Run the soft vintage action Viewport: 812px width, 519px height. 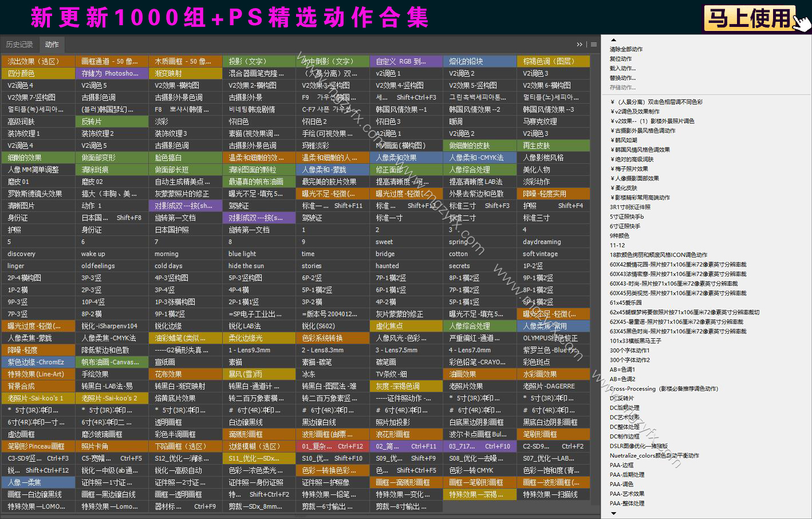(553, 254)
